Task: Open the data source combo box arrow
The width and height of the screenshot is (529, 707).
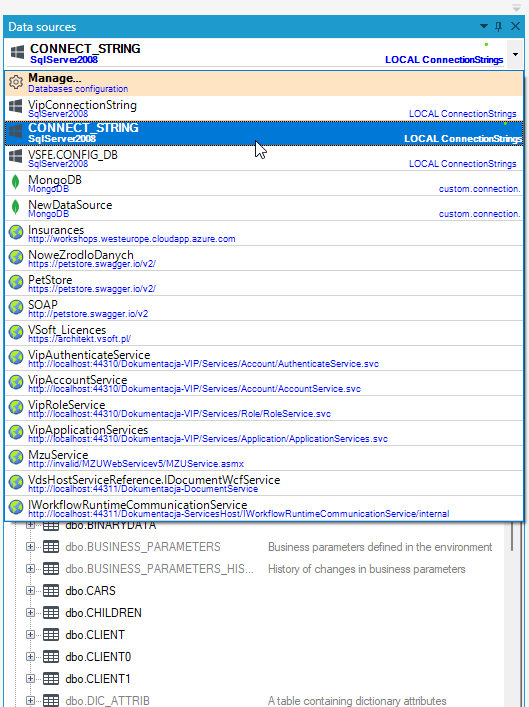Action: (x=515, y=54)
